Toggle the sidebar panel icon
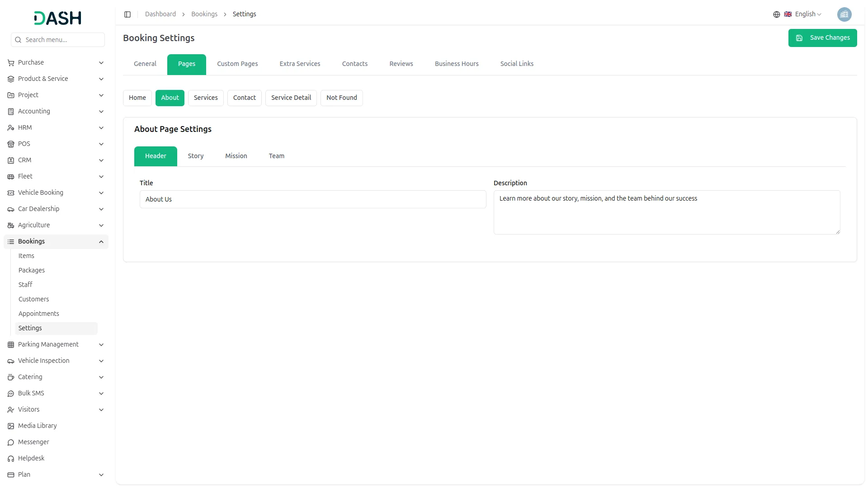868x488 pixels. (127, 14)
